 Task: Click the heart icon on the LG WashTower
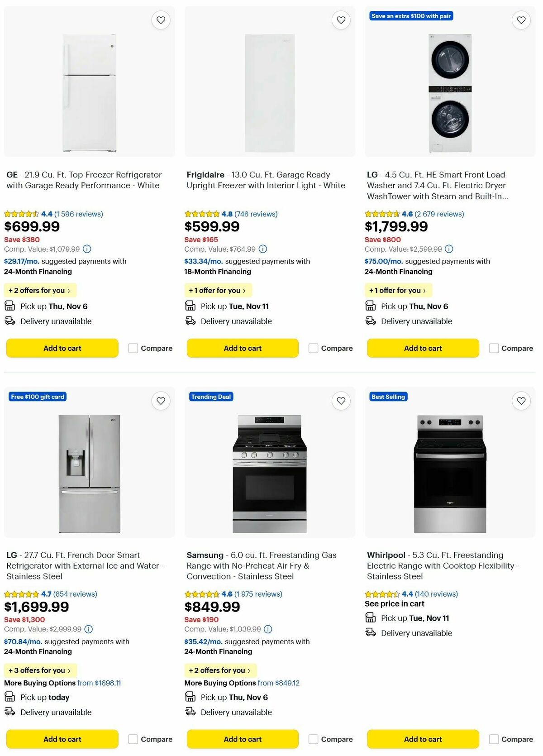[521, 20]
